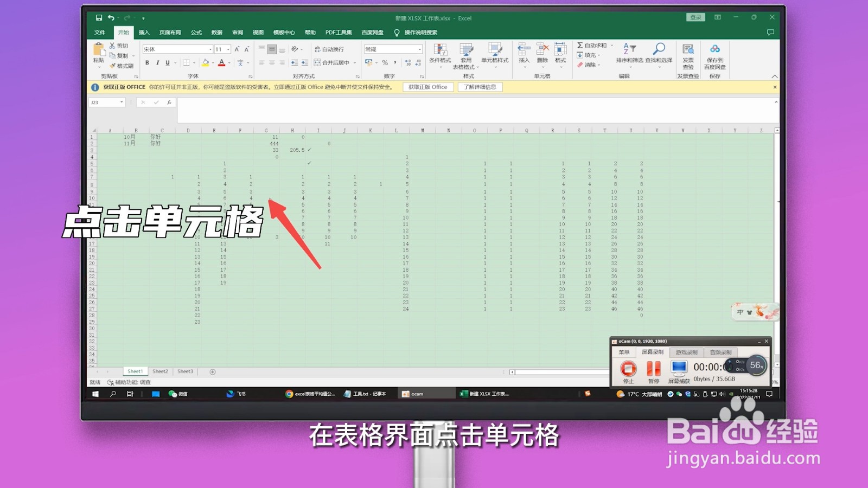The width and height of the screenshot is (868, 488).
Task: Toggle italic formatting in the Font group
Action: pyautogui.click(x=157, y=62)
